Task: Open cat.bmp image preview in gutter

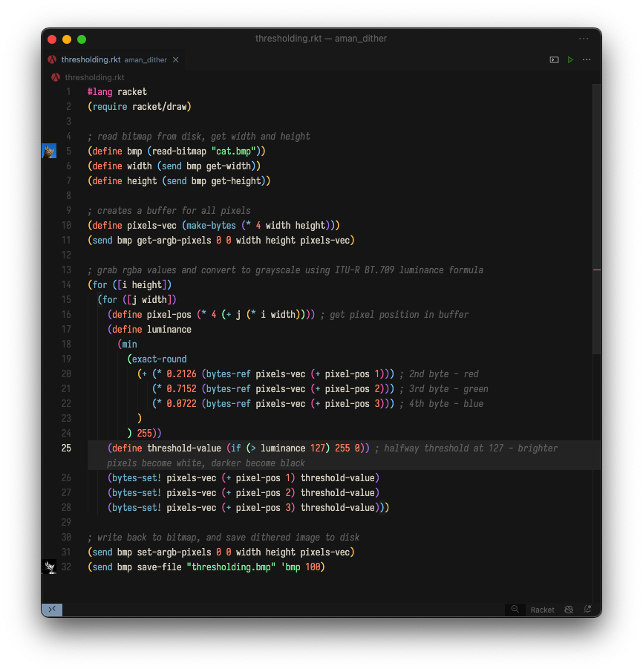Action: [49, 151]
